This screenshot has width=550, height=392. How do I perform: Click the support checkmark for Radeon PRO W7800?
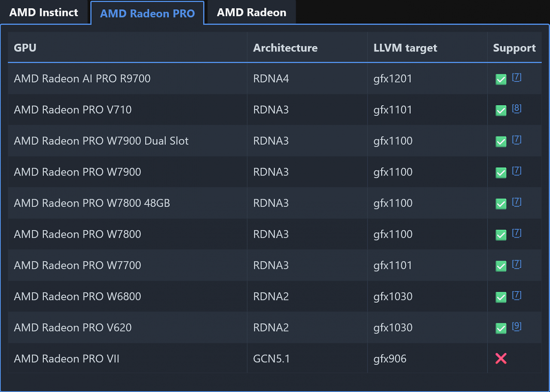(x=501, y=235)
